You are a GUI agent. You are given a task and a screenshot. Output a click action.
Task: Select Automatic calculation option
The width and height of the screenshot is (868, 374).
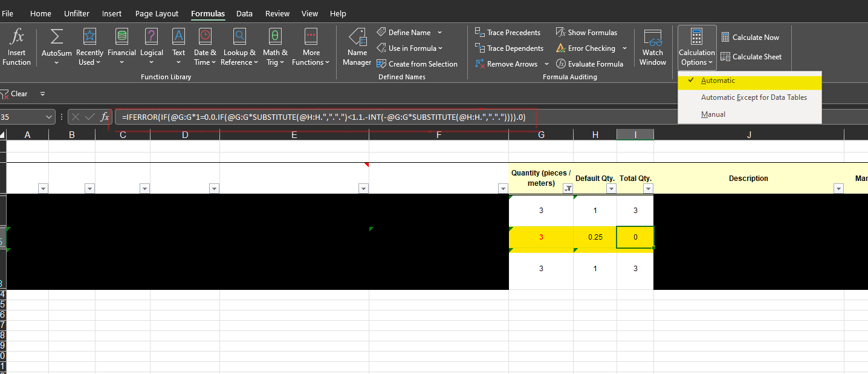[x=750, y=80]
